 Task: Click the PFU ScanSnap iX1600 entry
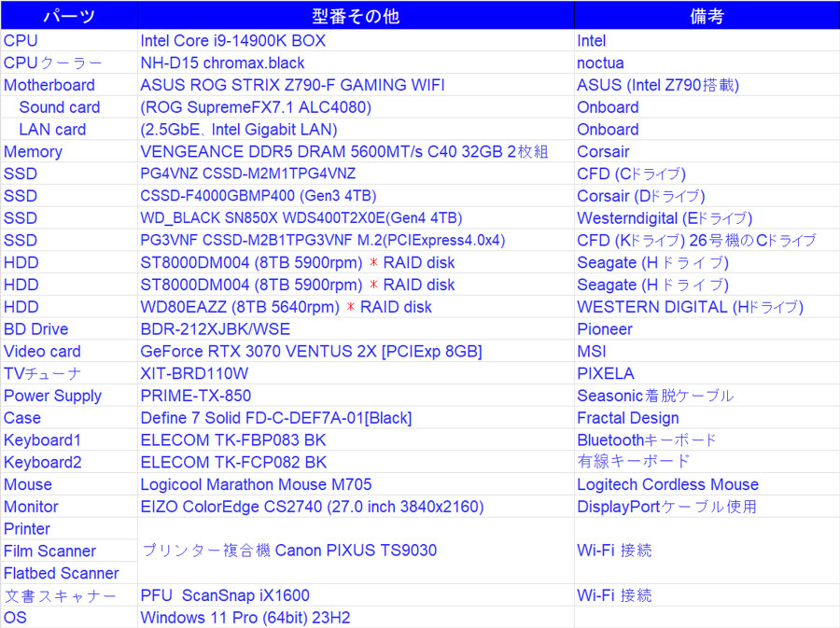[x=224, y=595]
